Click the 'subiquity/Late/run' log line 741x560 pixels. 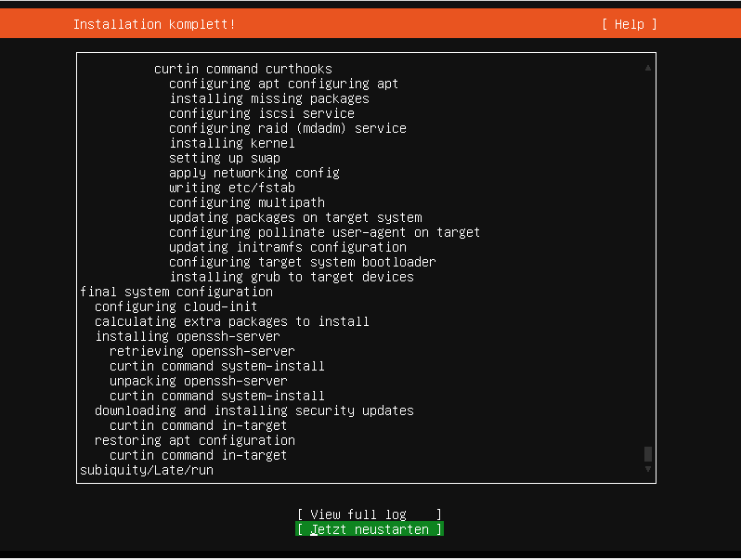(147, 470)
